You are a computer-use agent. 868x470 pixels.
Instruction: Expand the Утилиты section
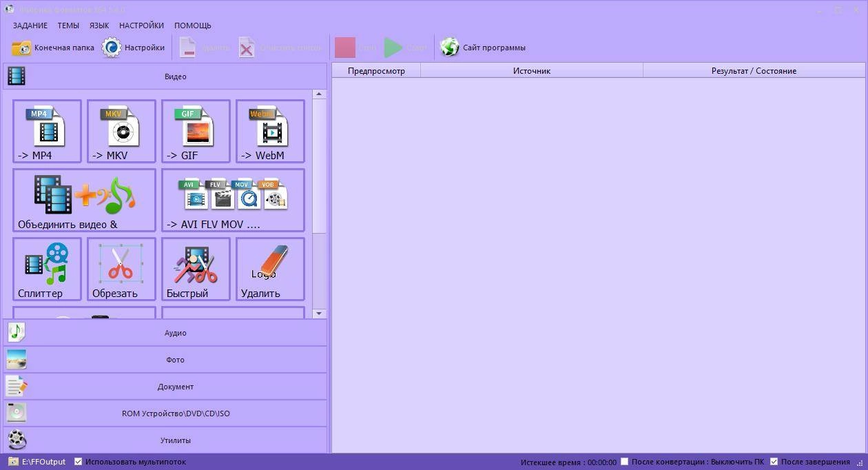click(165, 440)
